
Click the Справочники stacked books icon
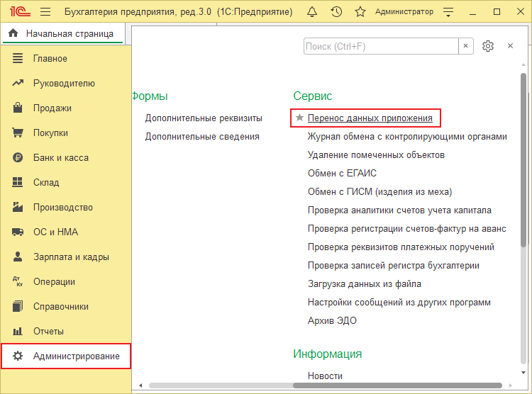[x=18, y=306]
